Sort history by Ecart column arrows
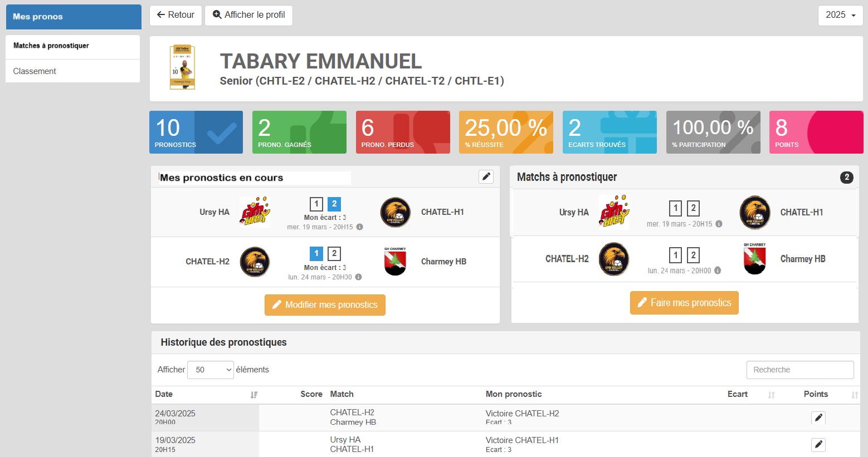This screenshot has height=457, width=868. coord(772,395)
